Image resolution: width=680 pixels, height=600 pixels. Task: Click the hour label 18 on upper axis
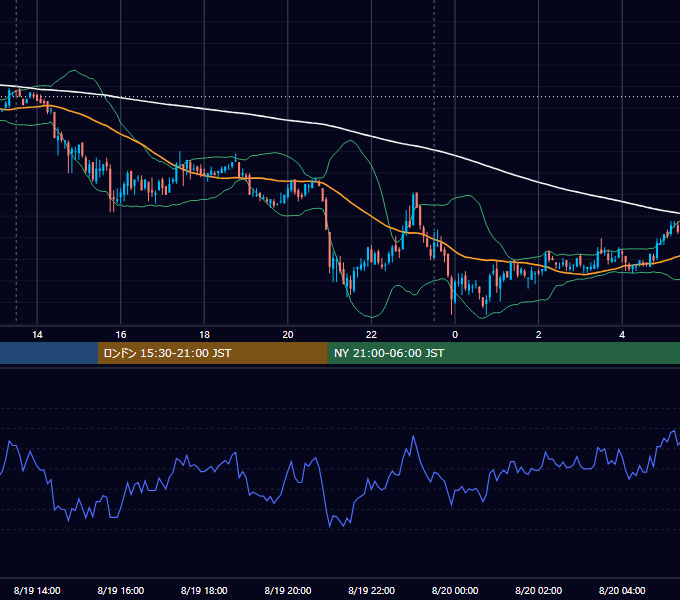click(x=204, y=335)
